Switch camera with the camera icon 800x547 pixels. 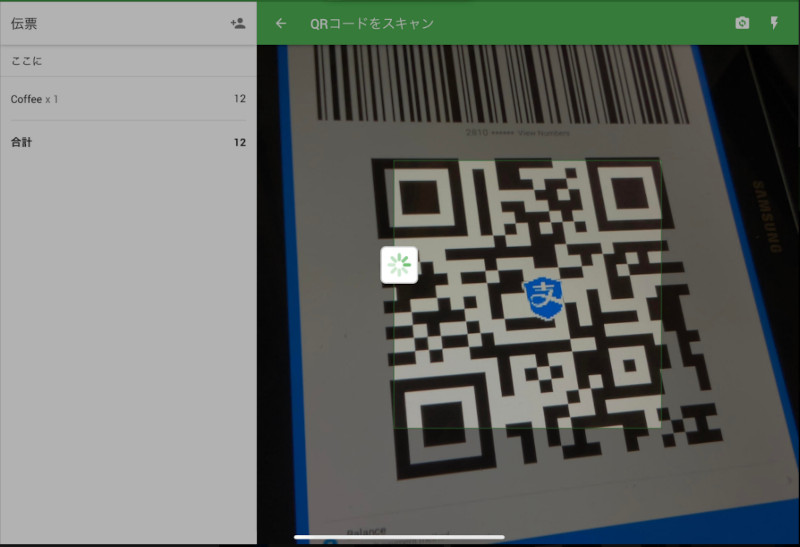click(742, 23)
